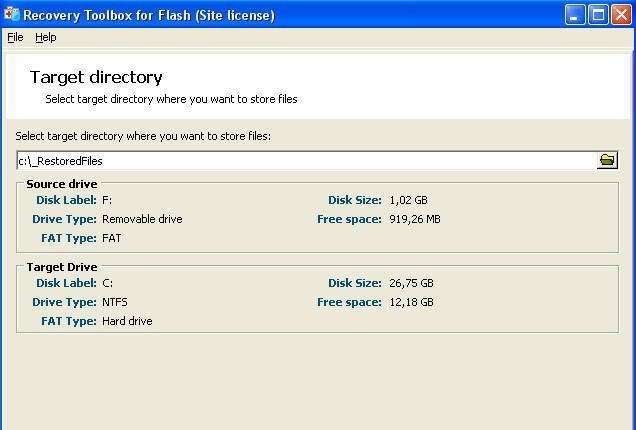This screenshot has height=430, width=636.
Task: Close the Recovery Toolbox for Flash window
Action: (x=621, y=15)
